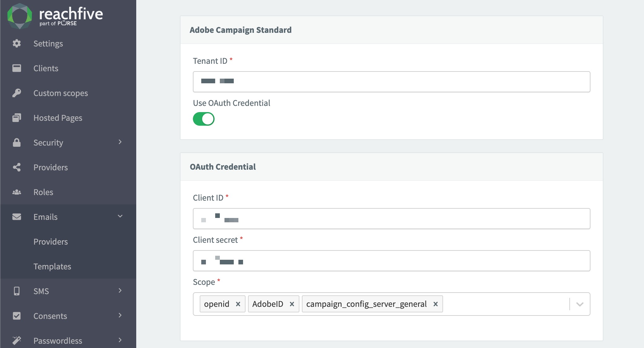Click the SMS phone icon

click(x=17, y=291)
